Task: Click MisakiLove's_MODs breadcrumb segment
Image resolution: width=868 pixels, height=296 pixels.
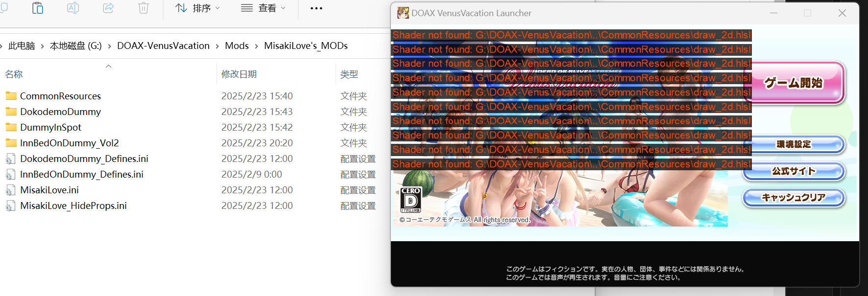Action: [306, 46]
